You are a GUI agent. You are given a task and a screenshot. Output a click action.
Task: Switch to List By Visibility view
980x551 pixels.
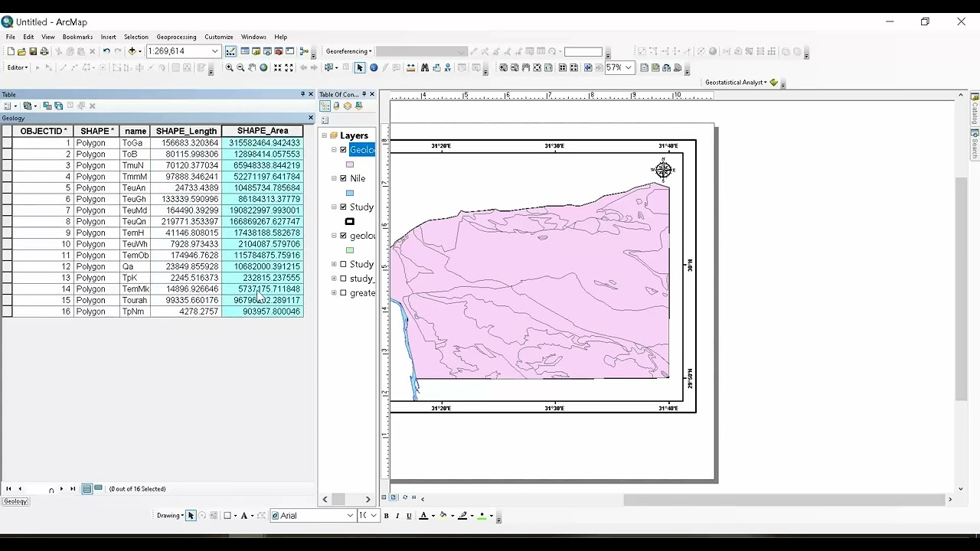click(x=347, y=106)
